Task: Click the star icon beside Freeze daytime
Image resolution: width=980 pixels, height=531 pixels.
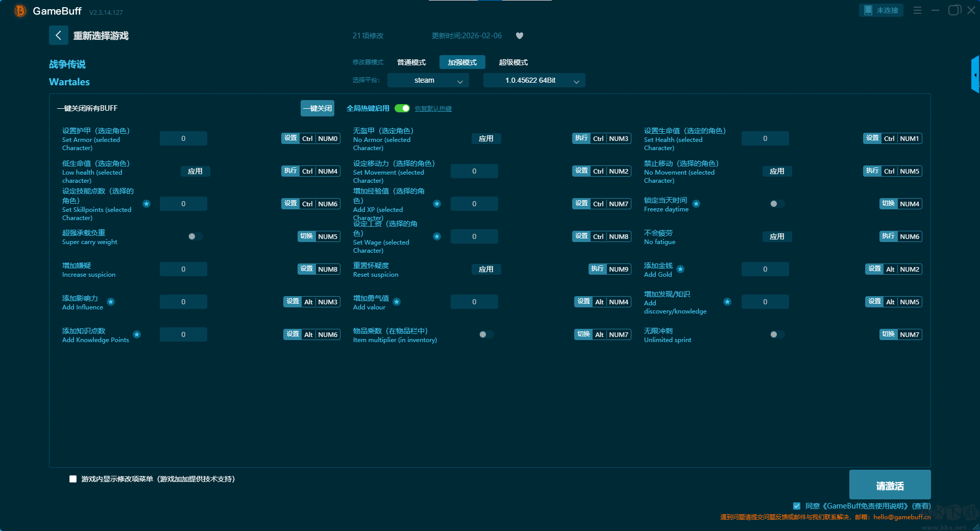Action: coord(696,204)
